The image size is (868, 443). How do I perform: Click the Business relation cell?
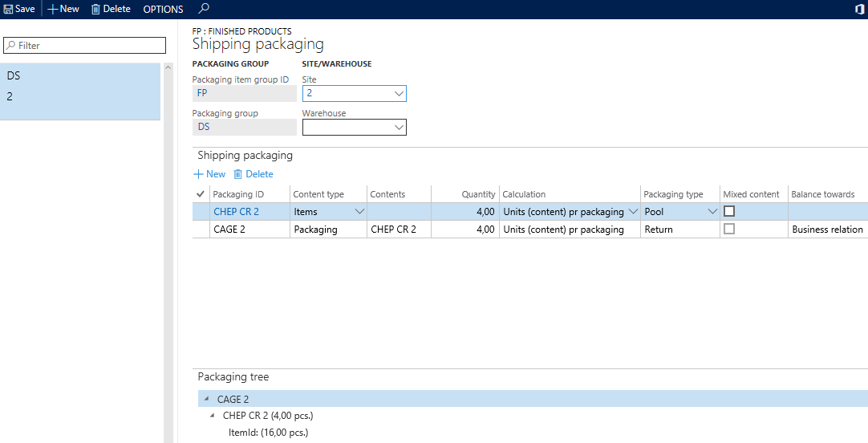828,230
